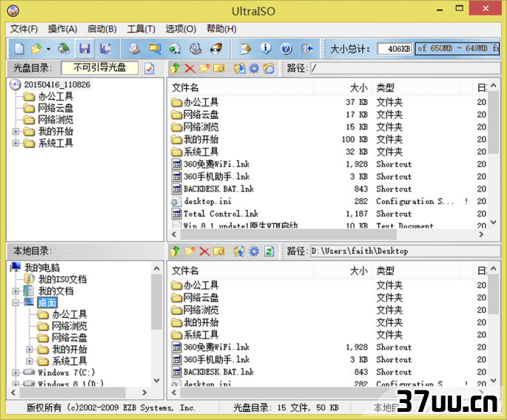
Task: Select 网络云盘 folder in disc tree
Action: [x=56, y=108]
